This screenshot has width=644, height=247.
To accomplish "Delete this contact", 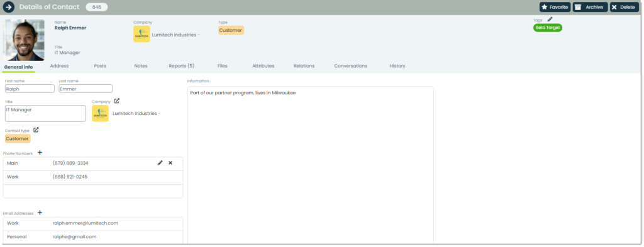I will point(625,7).
